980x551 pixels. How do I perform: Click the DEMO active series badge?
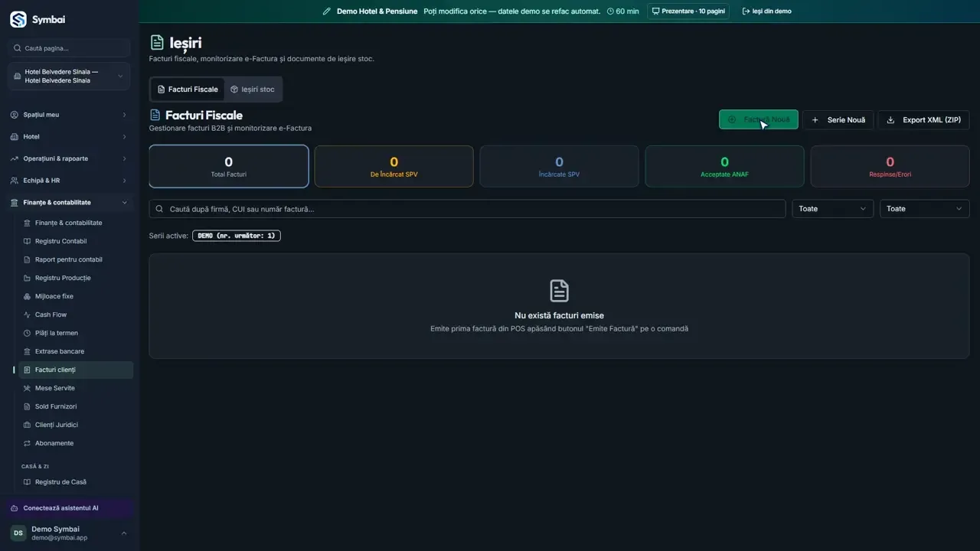237,236
